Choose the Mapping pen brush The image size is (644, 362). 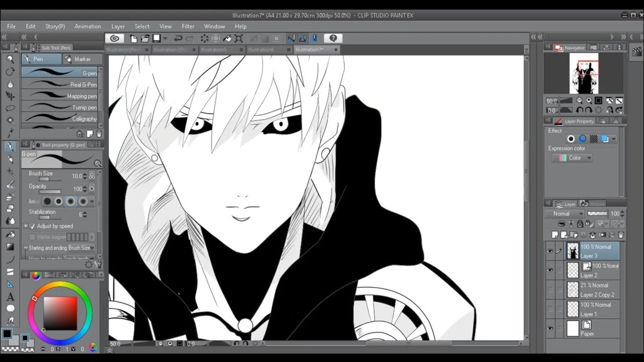pos(60,96)
